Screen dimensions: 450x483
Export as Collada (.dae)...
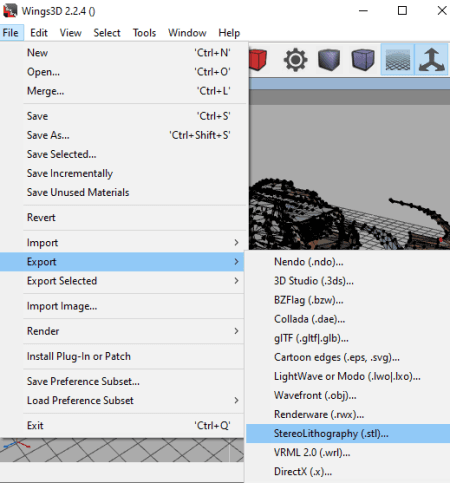click(348, 319)
